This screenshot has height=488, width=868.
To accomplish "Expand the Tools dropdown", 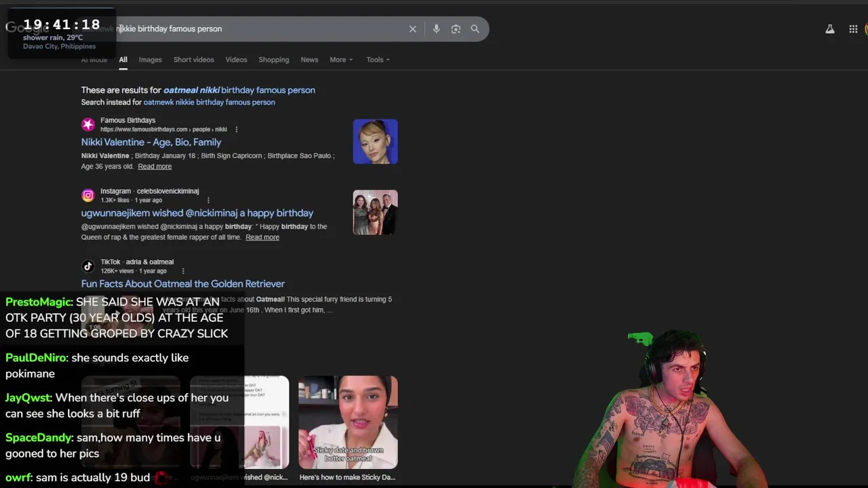I will pyautogui.click(x=378, y=60).
